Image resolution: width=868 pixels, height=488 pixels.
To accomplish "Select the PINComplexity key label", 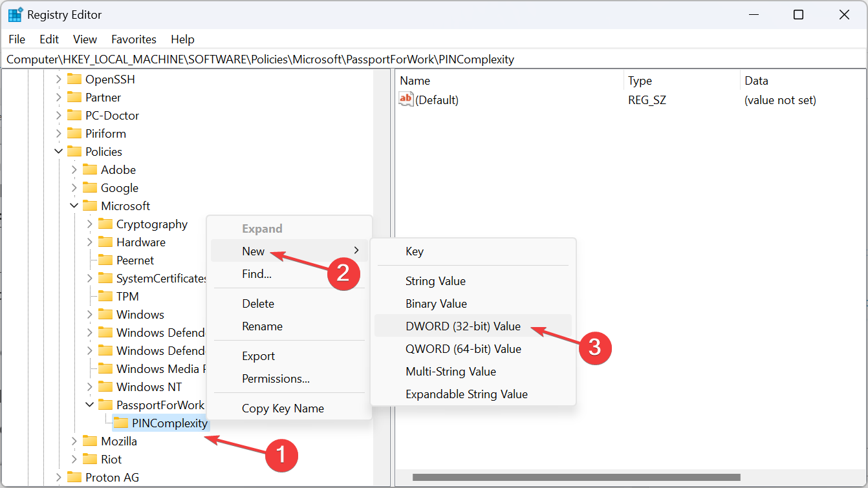I will (x=169, y=423).
